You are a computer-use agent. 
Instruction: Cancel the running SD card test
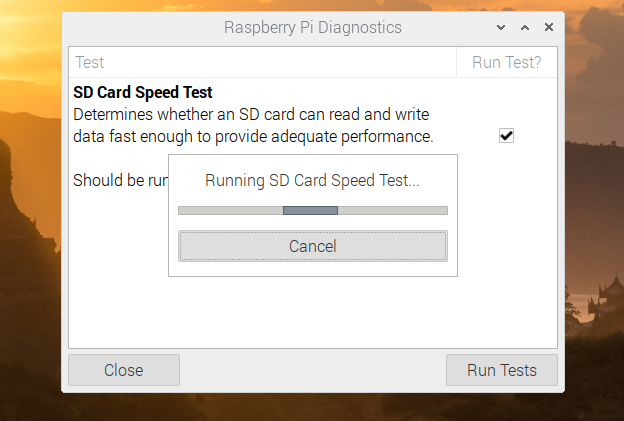313,246
